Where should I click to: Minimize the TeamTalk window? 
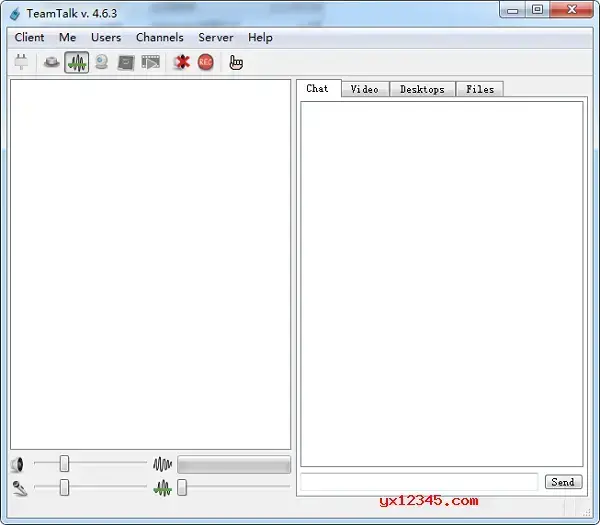tap(513, 10)
